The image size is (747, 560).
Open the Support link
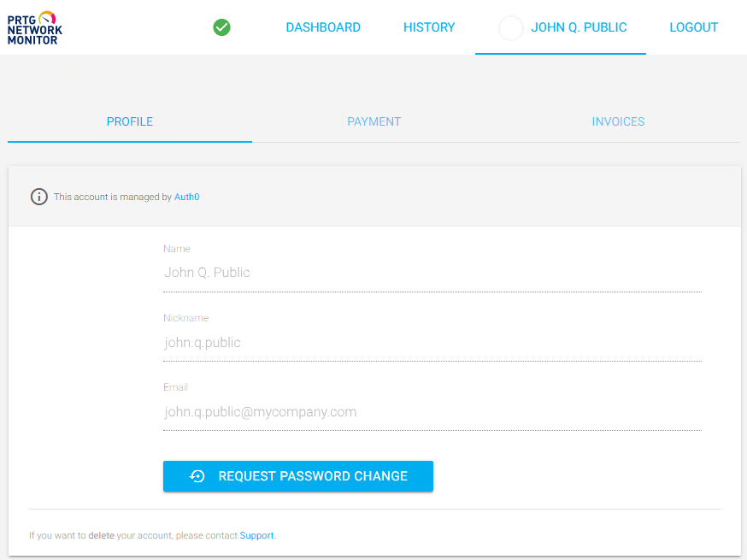click(256, 535)
